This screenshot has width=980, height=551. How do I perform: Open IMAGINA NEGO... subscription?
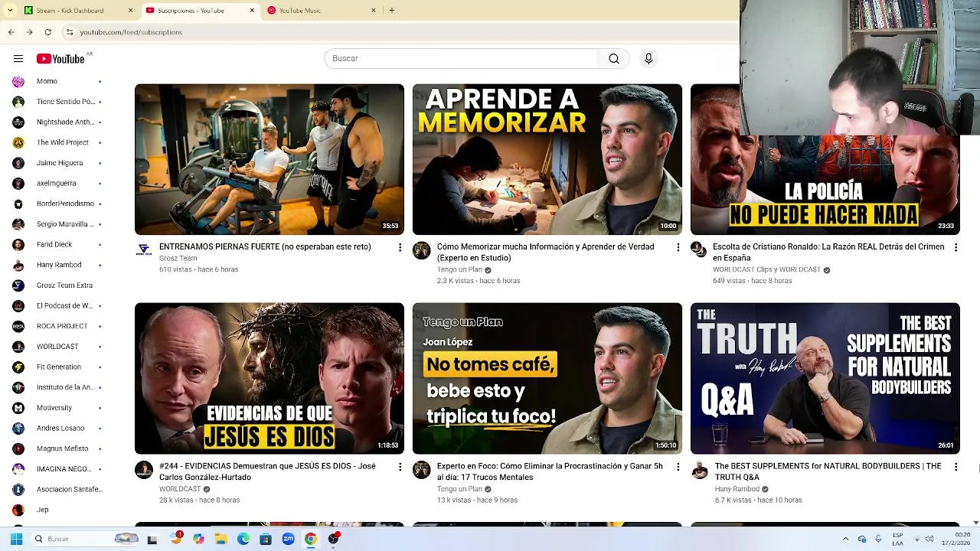[57, 469]
